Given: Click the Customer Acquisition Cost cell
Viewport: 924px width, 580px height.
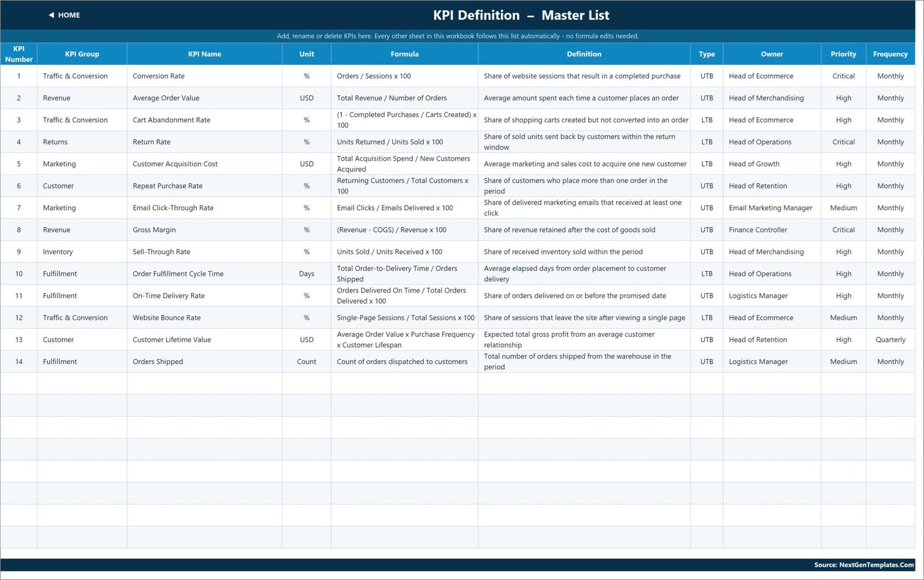Looking at the screenshot, I should point(204,164).
